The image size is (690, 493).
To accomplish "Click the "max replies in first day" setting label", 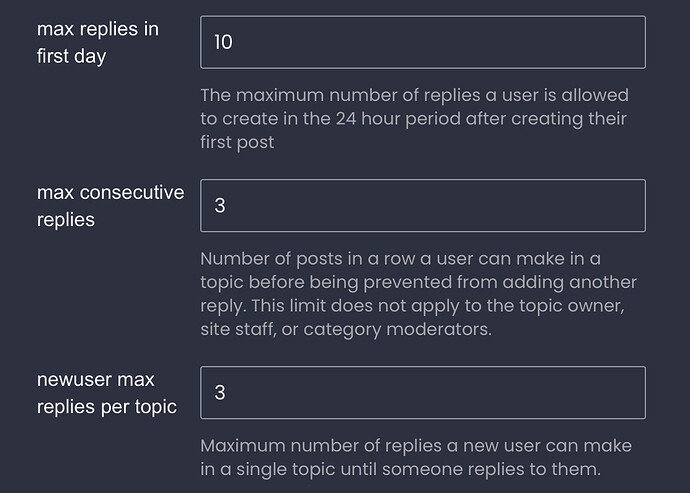I will pyautogui.click(x=98, y=43).
